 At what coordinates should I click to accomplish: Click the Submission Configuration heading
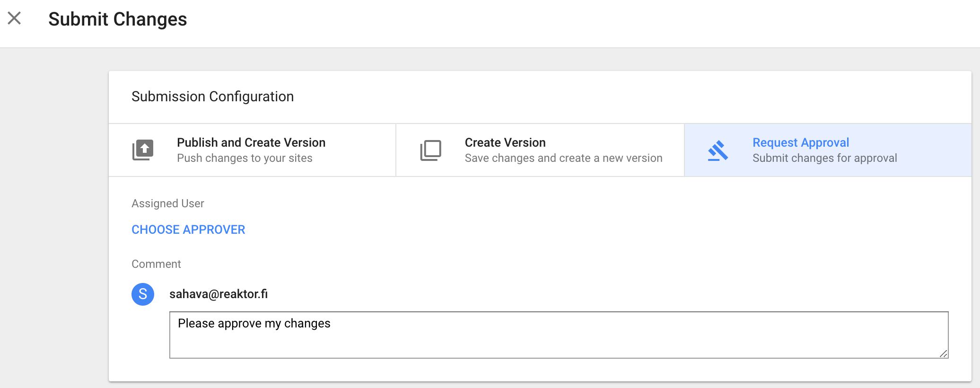pos(212,97)
